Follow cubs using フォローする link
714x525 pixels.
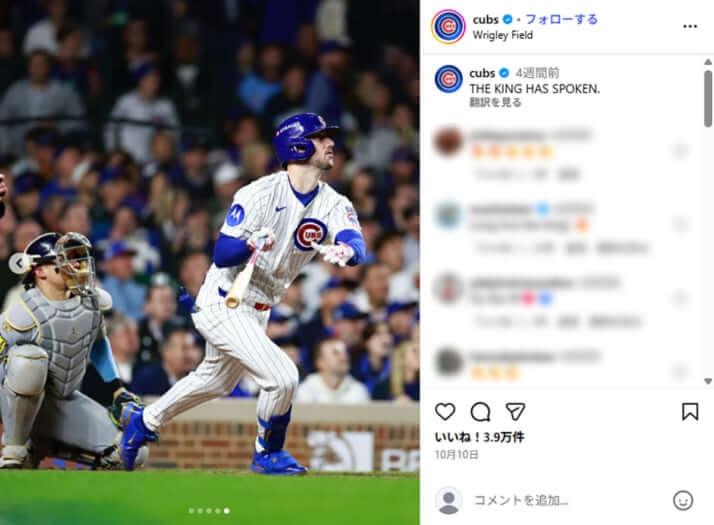tap(561, 19)
